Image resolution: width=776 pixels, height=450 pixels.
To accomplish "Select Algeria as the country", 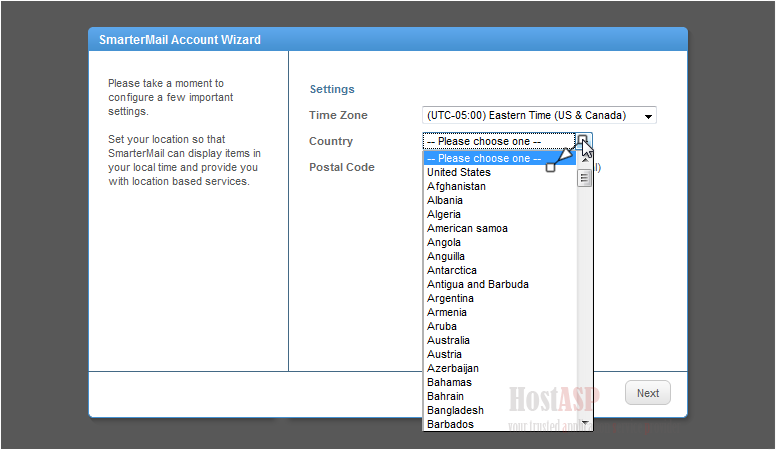I will click(x=444, y=214).
